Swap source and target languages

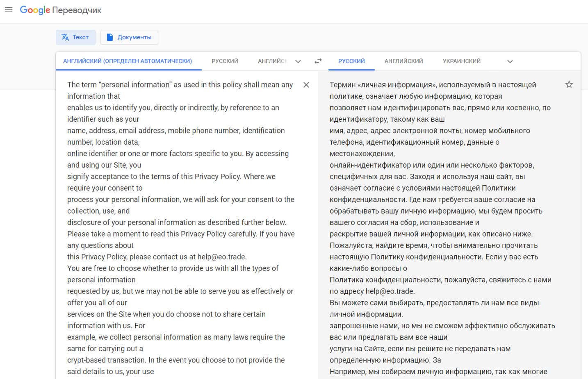coord(318,61)
